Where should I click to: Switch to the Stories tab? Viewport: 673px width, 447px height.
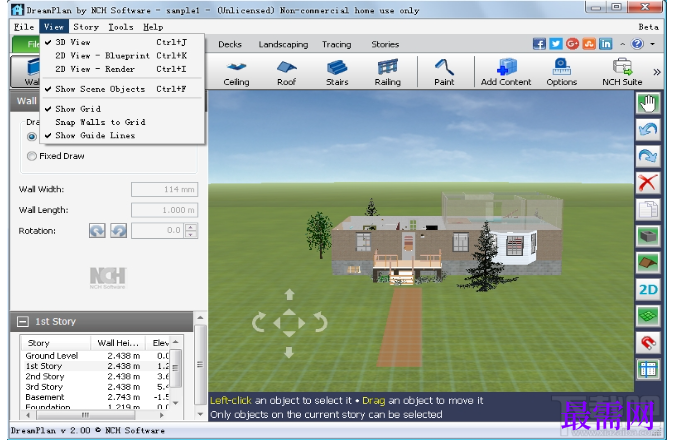point(385,44)
